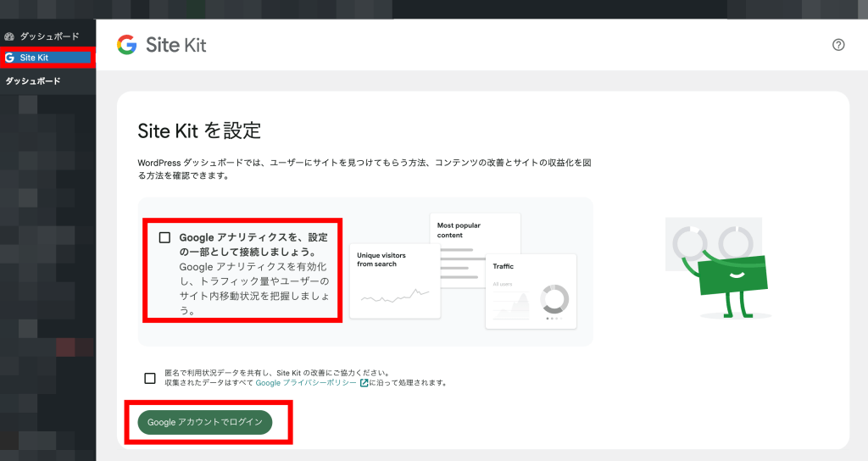The image size is (868, 461).
Task: Click the WordPress ダッシュボードでは description text
Action: coord(364,169)
